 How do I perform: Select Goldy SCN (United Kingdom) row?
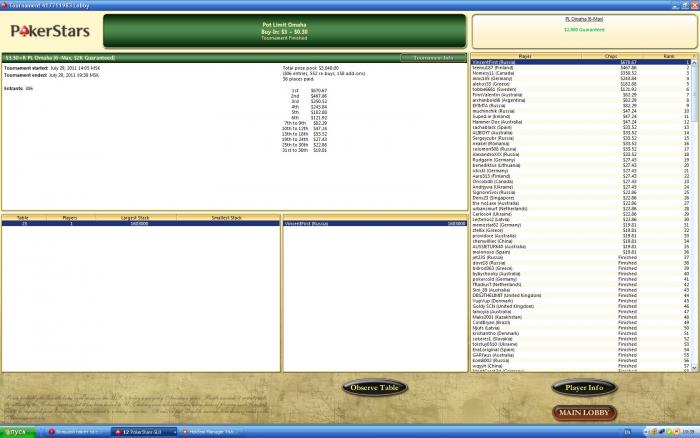[x=581, y=306]
